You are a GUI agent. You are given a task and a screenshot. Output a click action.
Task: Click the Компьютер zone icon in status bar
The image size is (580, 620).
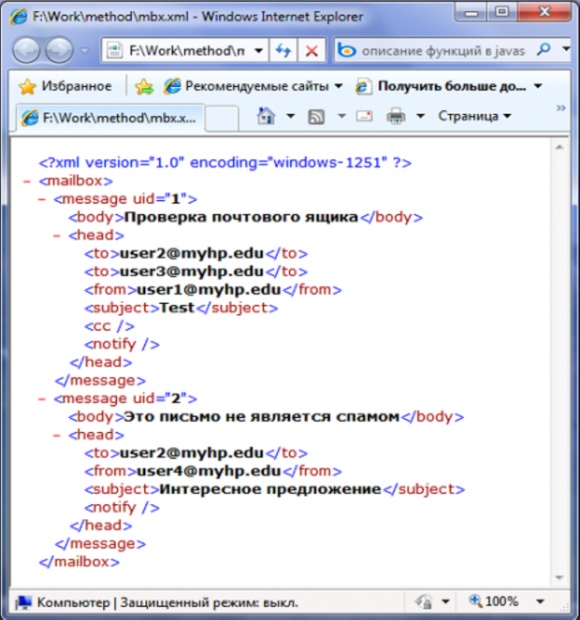(23, 602)
